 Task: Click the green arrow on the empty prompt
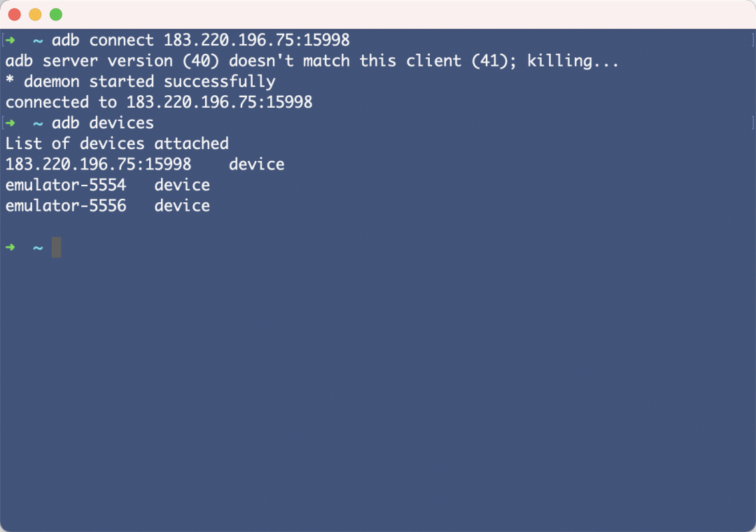10,248
